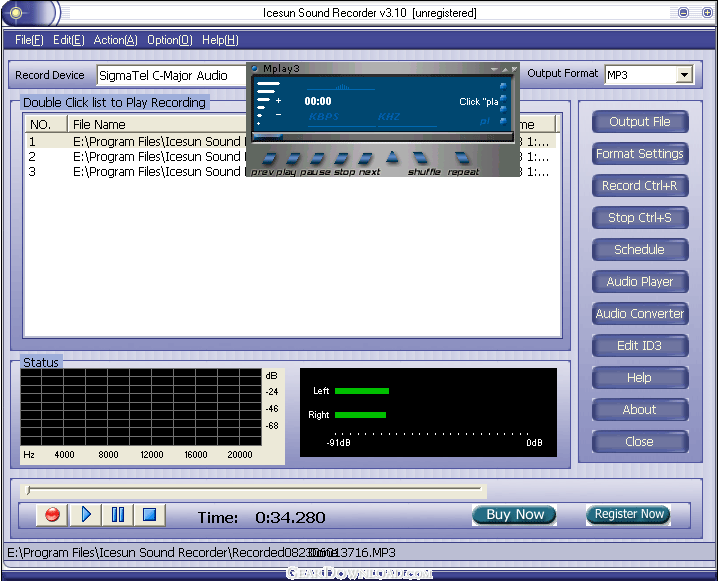Click the Help side button

coord(640,377)
